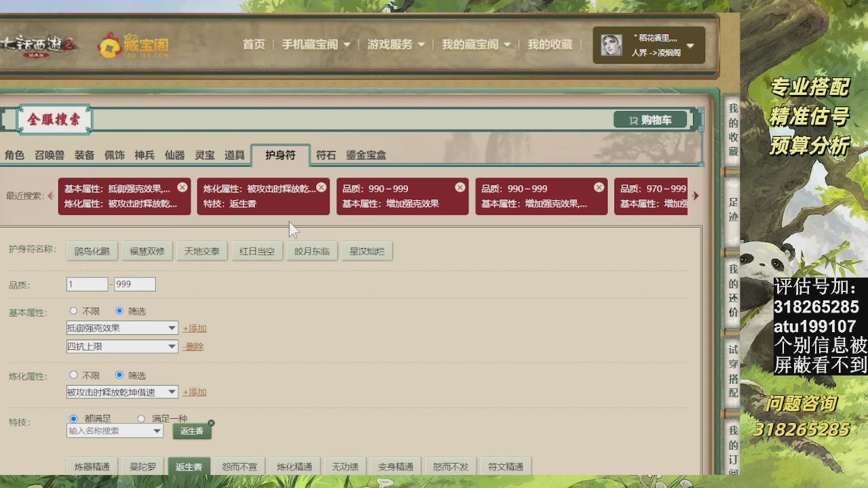Select 不限 radio for 炼化属性

click(73, 375)
